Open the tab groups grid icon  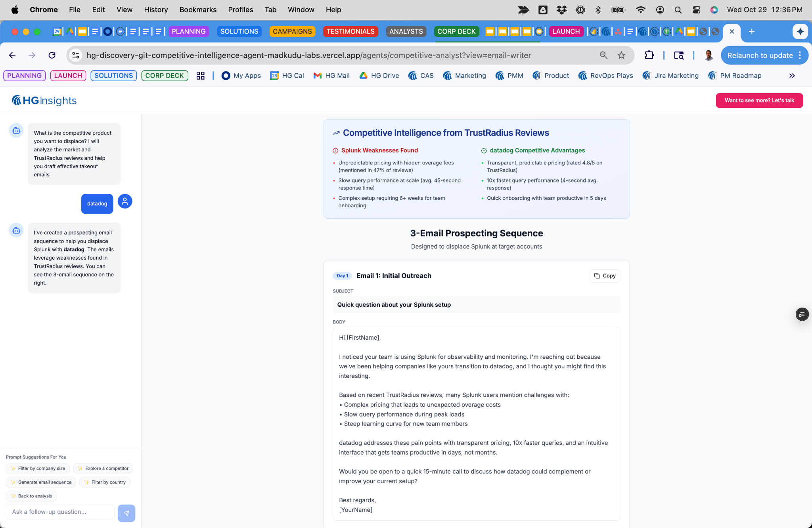(x=201, y=76)
